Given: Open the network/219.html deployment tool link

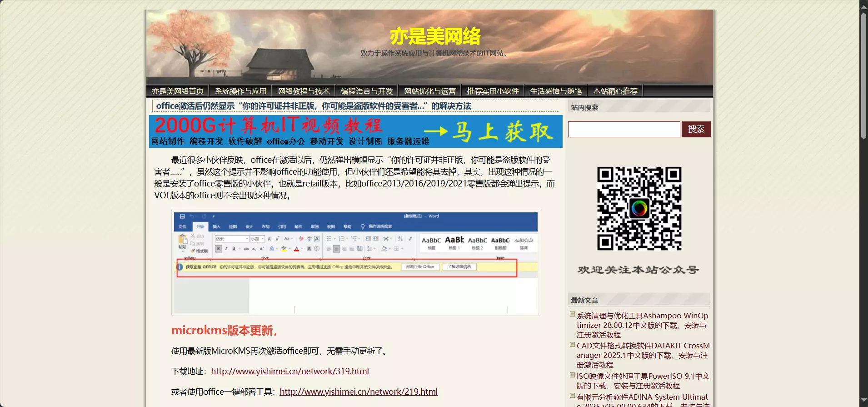Looking at the screenshot, I should [x=359, y=392].
